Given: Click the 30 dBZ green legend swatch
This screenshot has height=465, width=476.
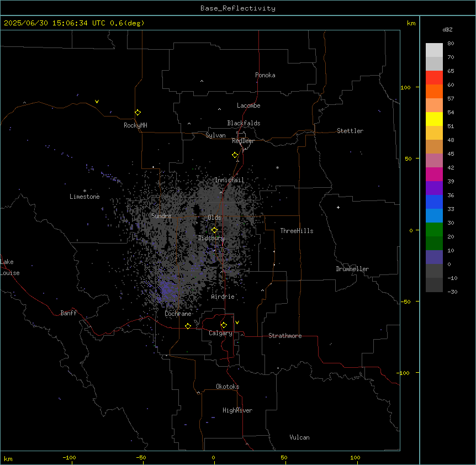Looking at the screenshot, I should [434, 230].
